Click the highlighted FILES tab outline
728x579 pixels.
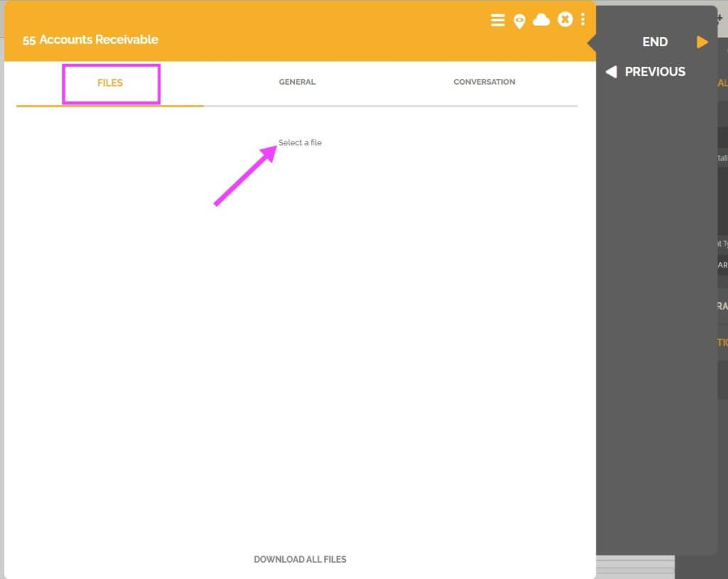[111, 83]
